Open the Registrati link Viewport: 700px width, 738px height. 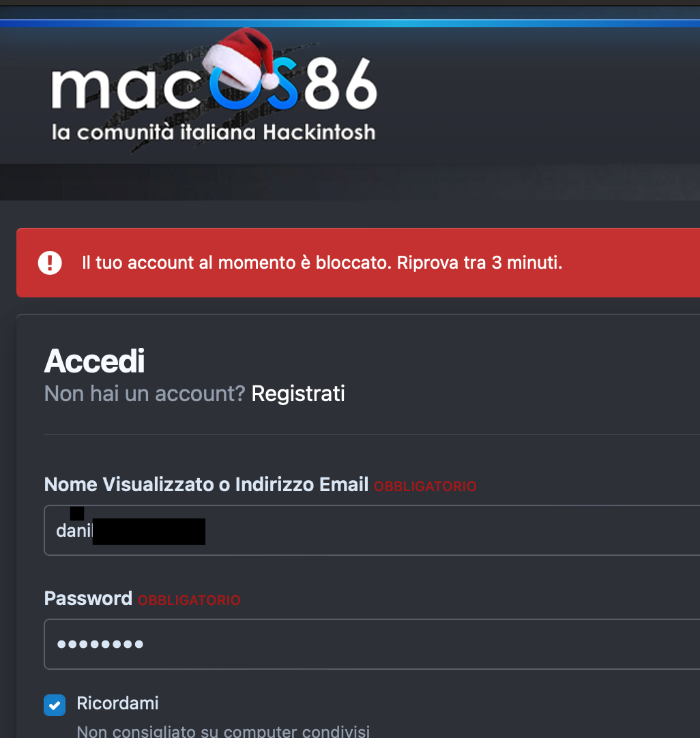tap(298, 394)
